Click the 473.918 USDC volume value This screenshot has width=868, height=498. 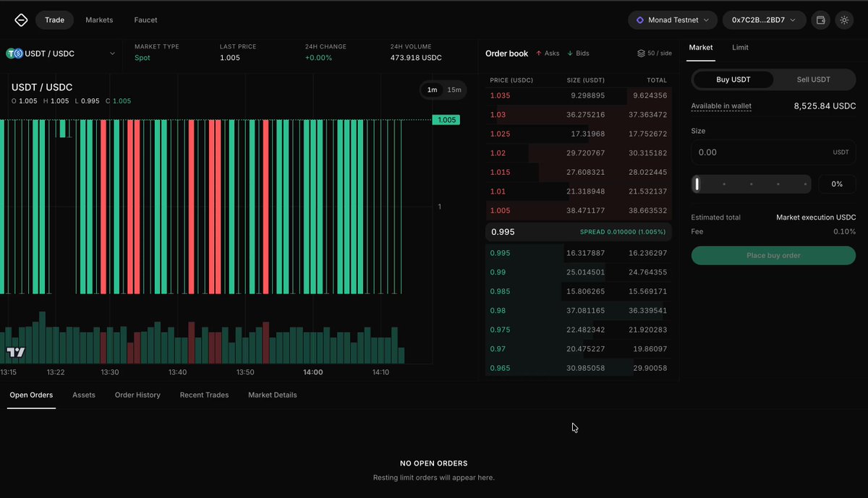click(416, 58)
